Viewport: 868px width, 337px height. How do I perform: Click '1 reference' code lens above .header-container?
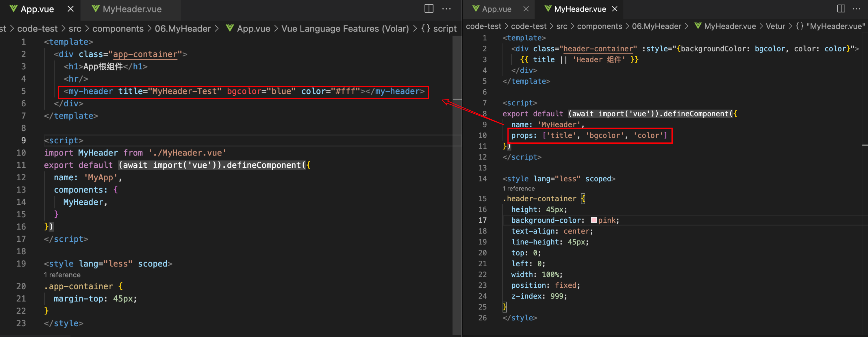click(518, 189)
